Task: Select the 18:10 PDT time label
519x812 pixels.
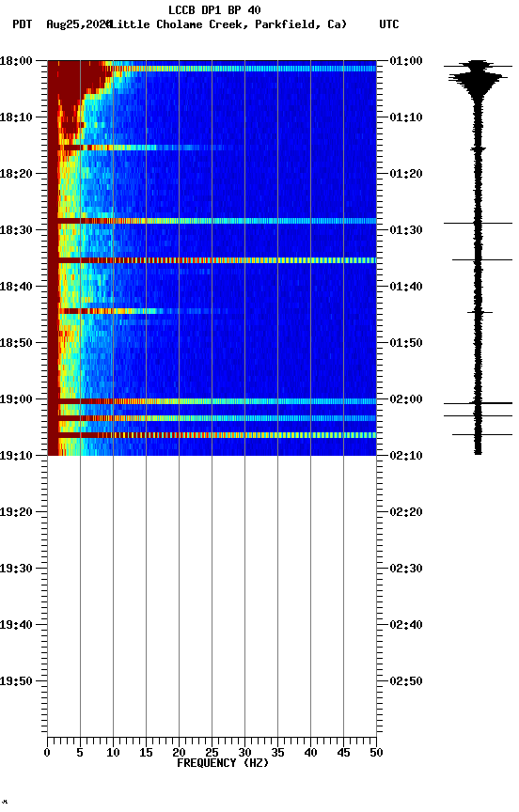Action: pyautogui.click(x=16, y=117)
